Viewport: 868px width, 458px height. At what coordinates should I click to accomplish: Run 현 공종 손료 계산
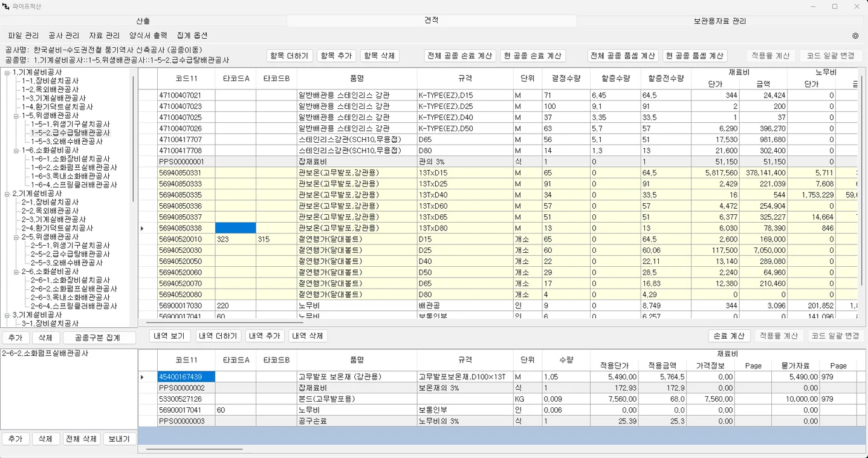(533, 56)
